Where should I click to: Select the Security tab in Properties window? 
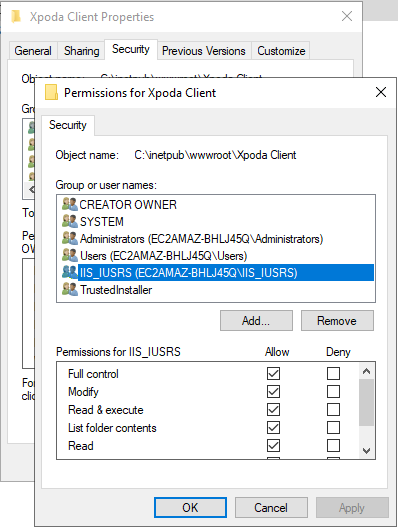(x=131, y=49)
